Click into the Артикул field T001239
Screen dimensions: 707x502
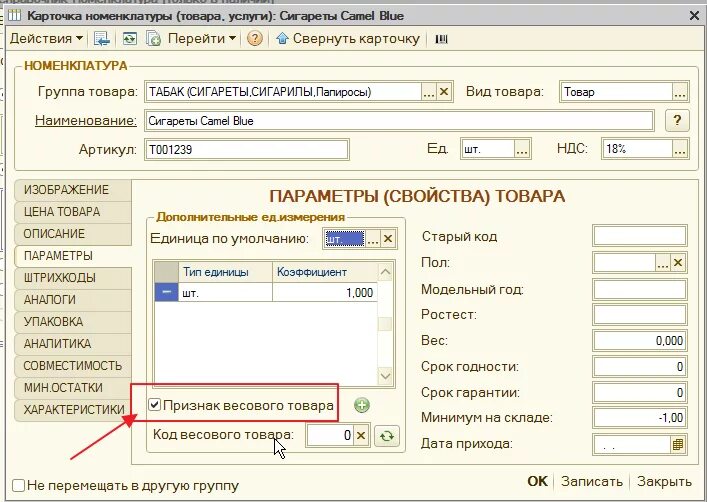pyautogui.click(x=247, y=149)
